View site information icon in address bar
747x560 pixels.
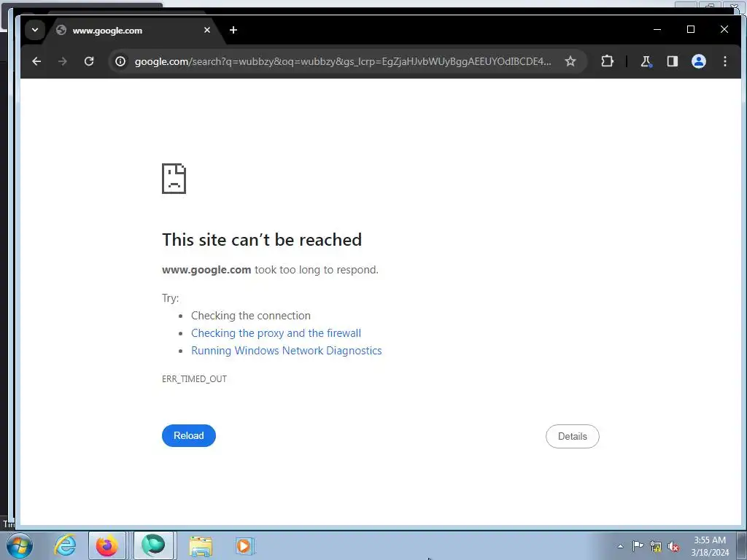point(120,61)
